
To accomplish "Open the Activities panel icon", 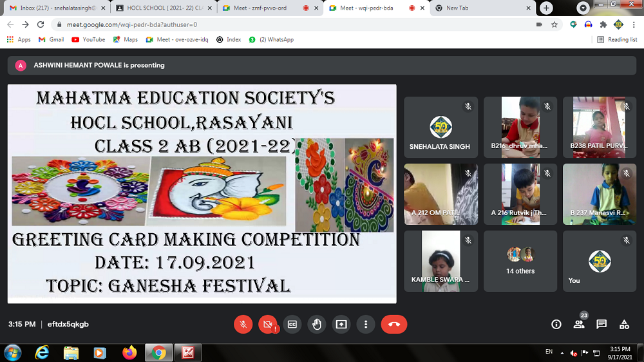I will point(624,325).
